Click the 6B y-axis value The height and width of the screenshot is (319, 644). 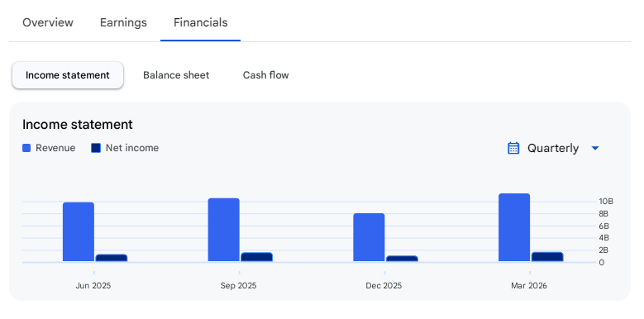[603, 226]
